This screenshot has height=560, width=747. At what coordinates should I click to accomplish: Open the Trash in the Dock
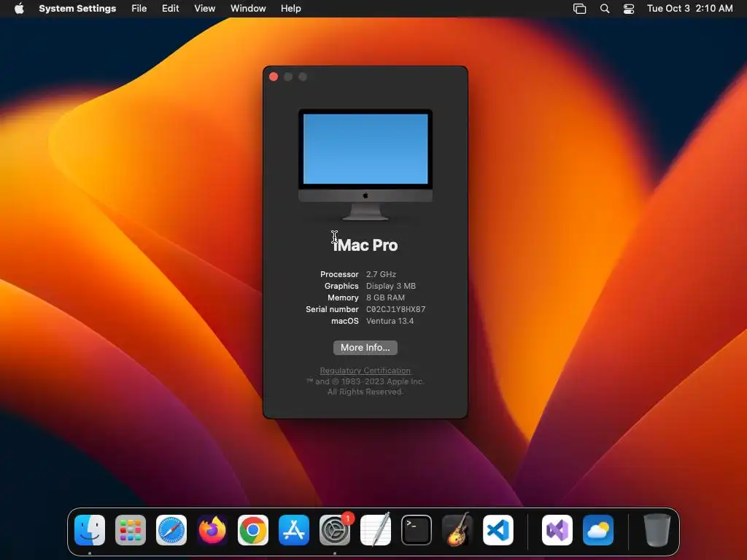click(657, 530)
